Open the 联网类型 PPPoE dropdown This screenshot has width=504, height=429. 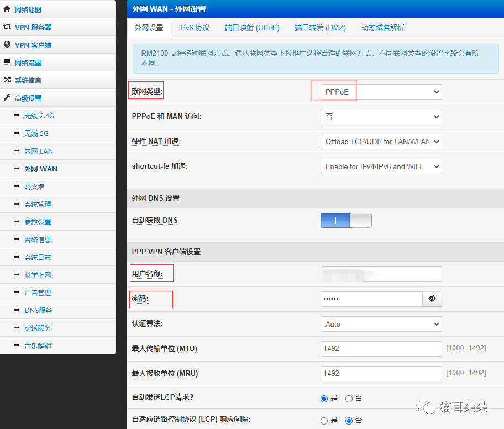(381, 92)
